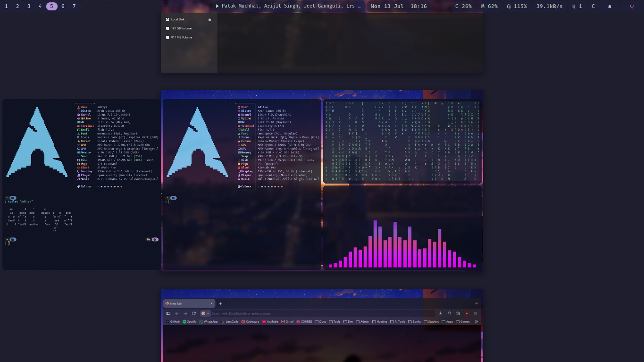
Task: Click the CPU usage indicator C 26%
Action: [463, 6]
